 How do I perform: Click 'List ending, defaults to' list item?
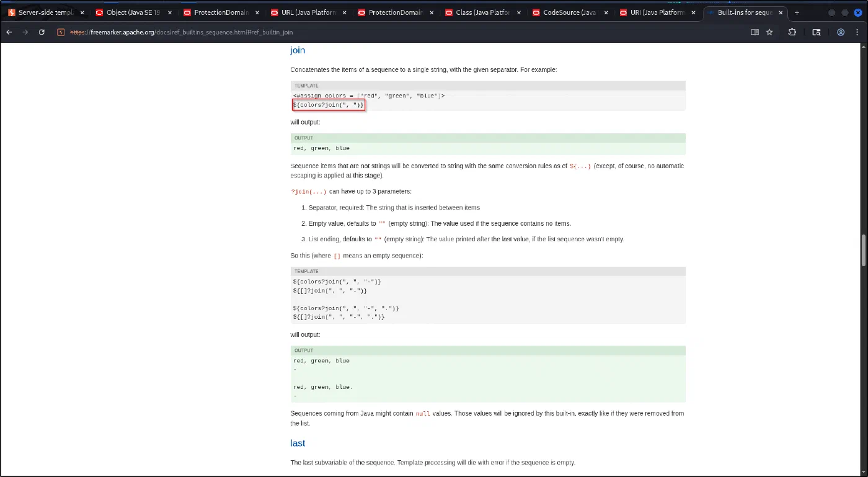pos(466,239)
